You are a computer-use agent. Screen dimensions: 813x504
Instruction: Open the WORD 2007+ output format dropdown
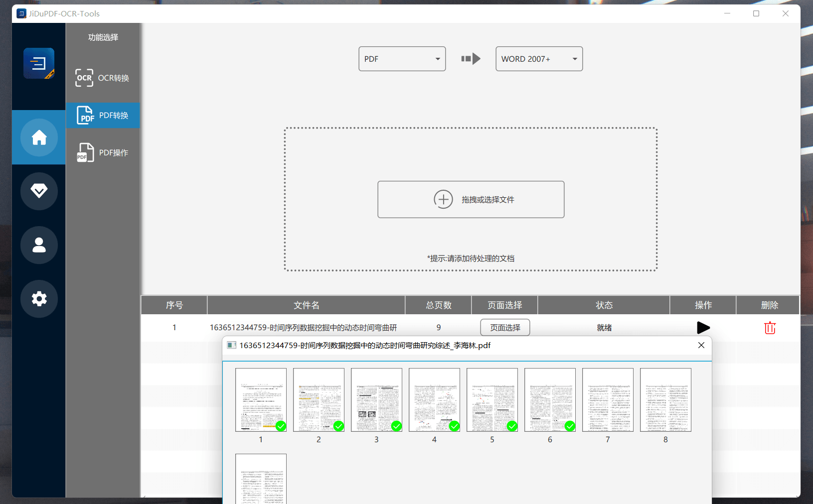tap(538, 58)
